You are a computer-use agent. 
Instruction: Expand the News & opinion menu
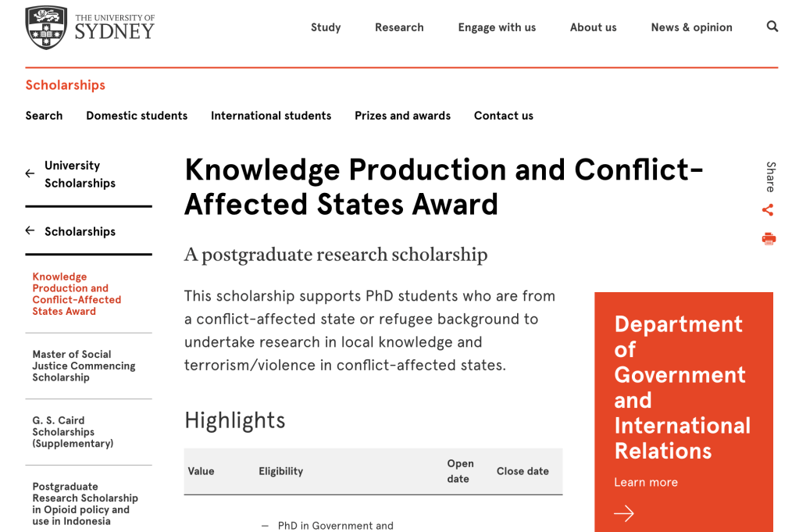point(691,27)
